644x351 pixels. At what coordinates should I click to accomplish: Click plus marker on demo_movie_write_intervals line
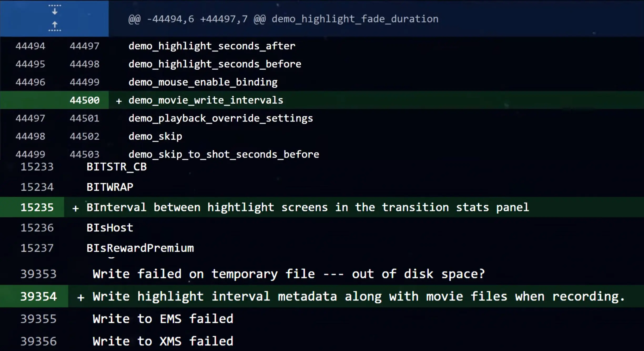119,101
